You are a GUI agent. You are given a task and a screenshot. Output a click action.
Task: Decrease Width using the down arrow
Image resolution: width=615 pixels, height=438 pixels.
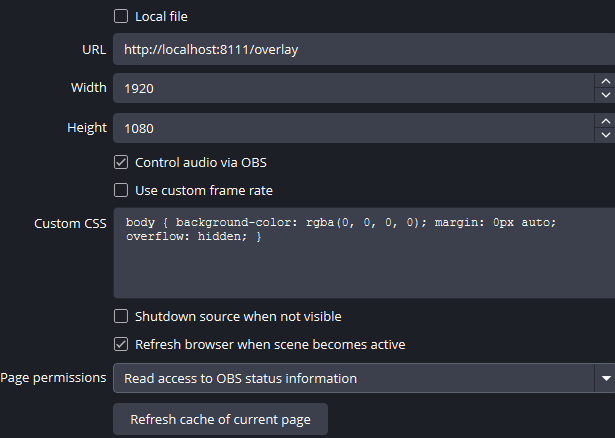604,96
